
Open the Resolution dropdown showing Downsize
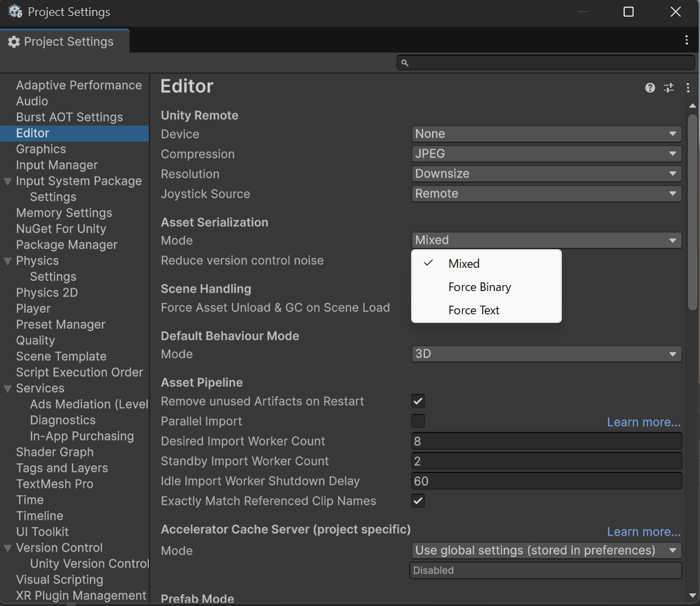tap(547, 173)
